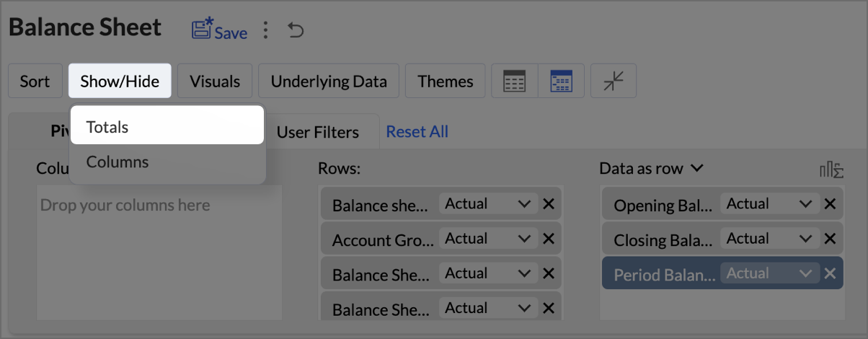The height and width of the screenshot is (339, 868).
Task: Click the collapse arrows icon
Action: pos(613,81)
